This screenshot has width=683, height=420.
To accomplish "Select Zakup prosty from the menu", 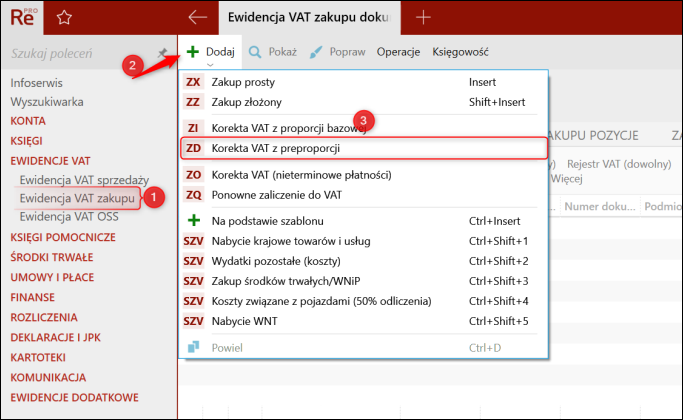I will click(364, 82).
